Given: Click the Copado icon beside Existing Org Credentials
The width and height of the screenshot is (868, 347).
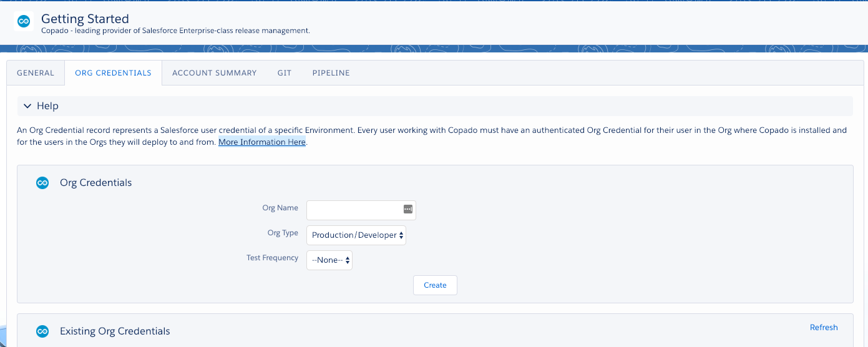Looking at the screenshot, I should 42,331.
